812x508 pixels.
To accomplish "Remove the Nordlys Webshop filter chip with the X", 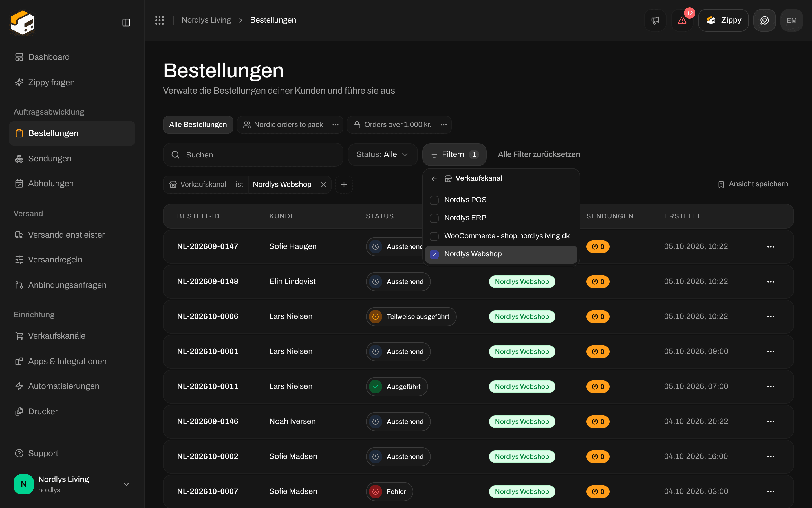I will pos(323,185).
